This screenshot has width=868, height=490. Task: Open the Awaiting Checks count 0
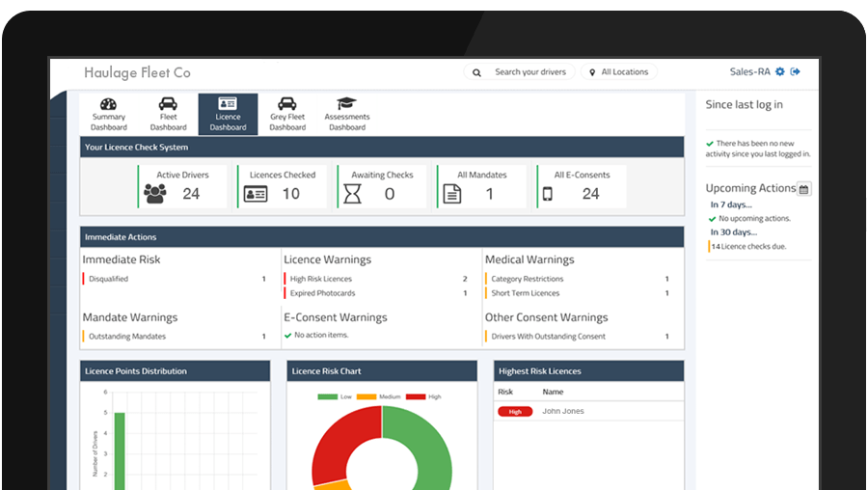tap(390, 194)
